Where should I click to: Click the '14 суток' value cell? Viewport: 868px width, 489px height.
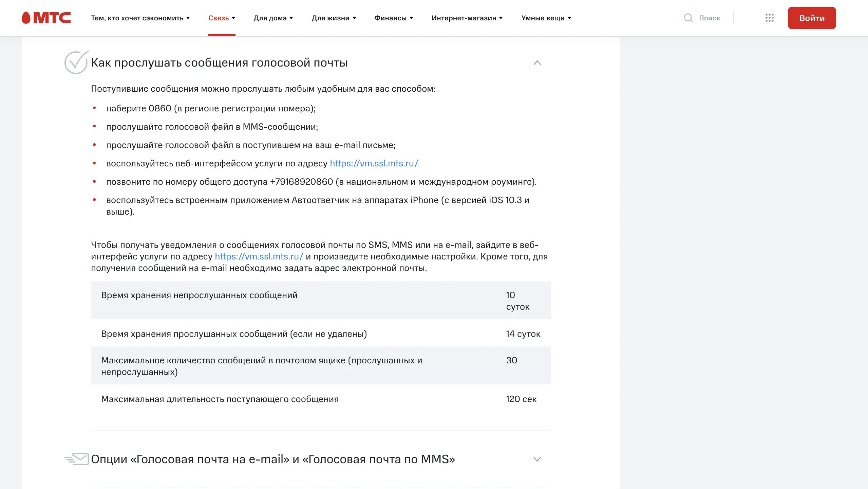(523, 334)
